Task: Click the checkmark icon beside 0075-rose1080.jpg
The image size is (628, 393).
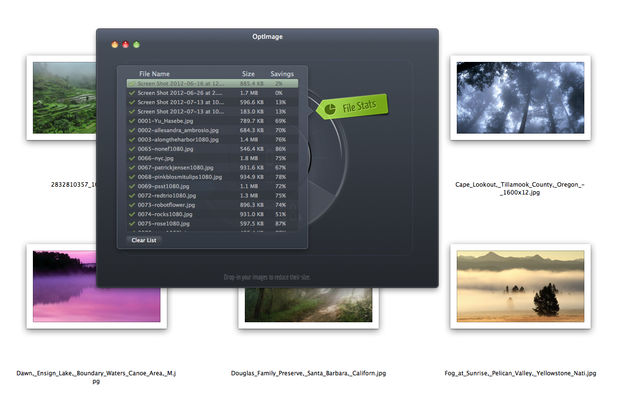Action: 132,224
